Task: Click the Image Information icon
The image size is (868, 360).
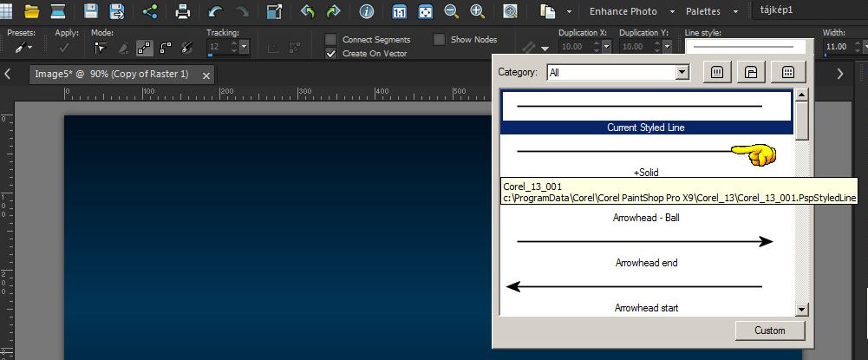Action: [367, 12]
